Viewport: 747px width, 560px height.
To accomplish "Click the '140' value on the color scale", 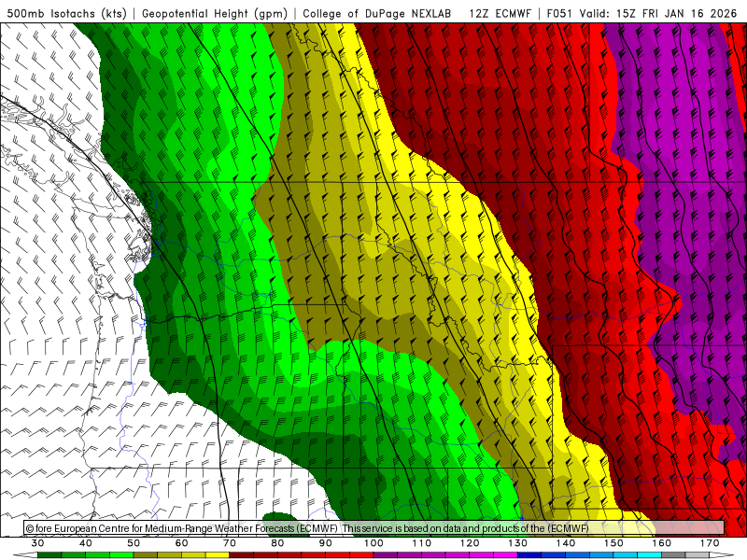I will pos(566,543).
